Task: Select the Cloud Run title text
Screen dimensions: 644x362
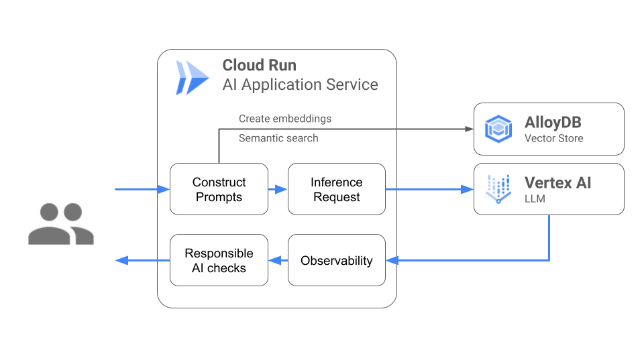Action: pyautogui.click(x=259, y=66)
